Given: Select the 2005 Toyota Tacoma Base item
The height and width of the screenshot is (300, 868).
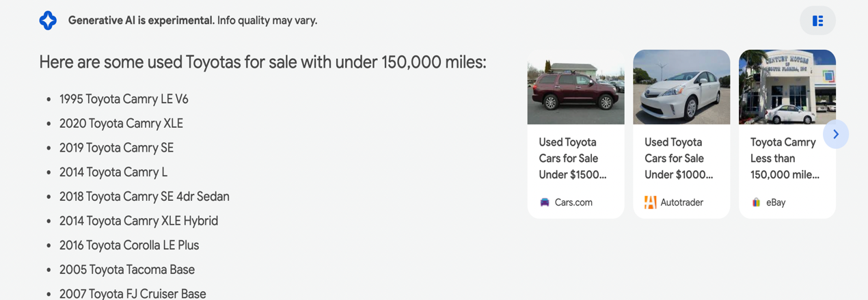Looking at the screenshot, I should click(127, 270).
